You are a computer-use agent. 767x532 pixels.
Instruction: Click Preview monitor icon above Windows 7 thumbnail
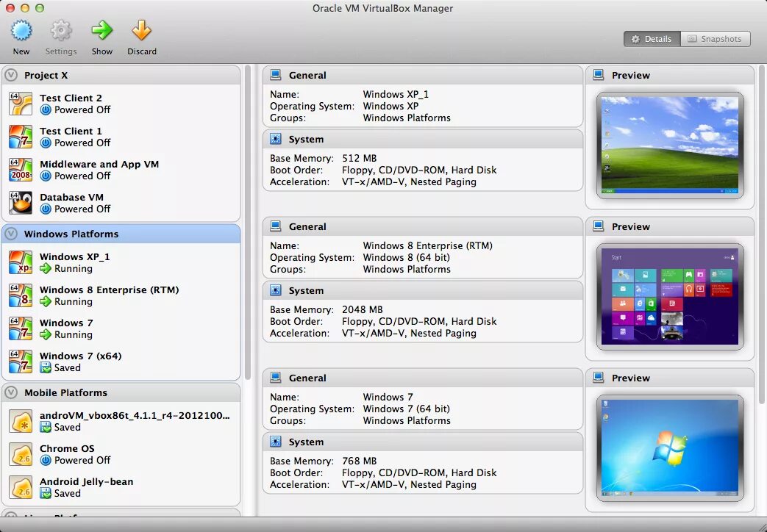coord(599,378)
